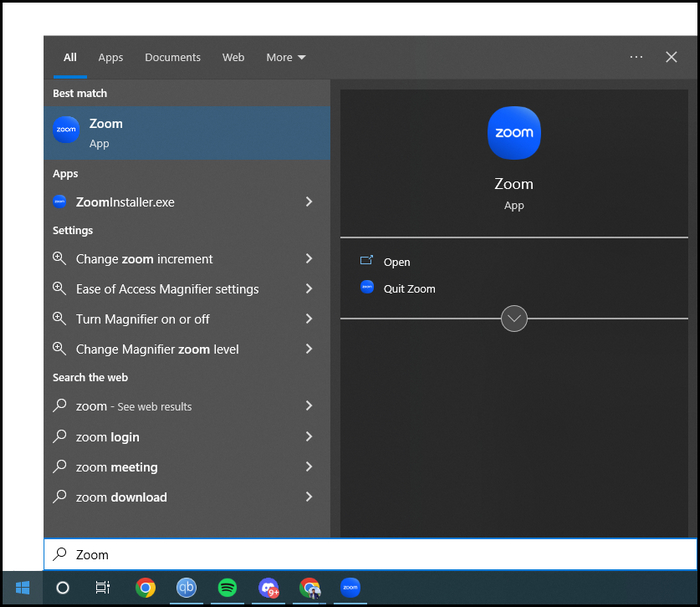The width and height of the screenshot is (700, 607).
Task: Expand more actions with the circular chevron
Action: (x=514, y=318)
